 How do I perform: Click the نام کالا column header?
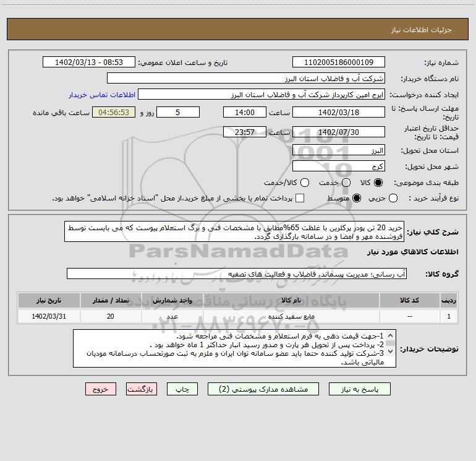coord(291,301)
